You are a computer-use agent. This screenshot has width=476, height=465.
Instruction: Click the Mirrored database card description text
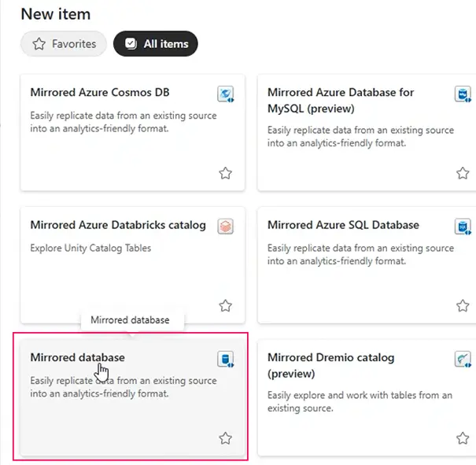click(x=124, y=387)
